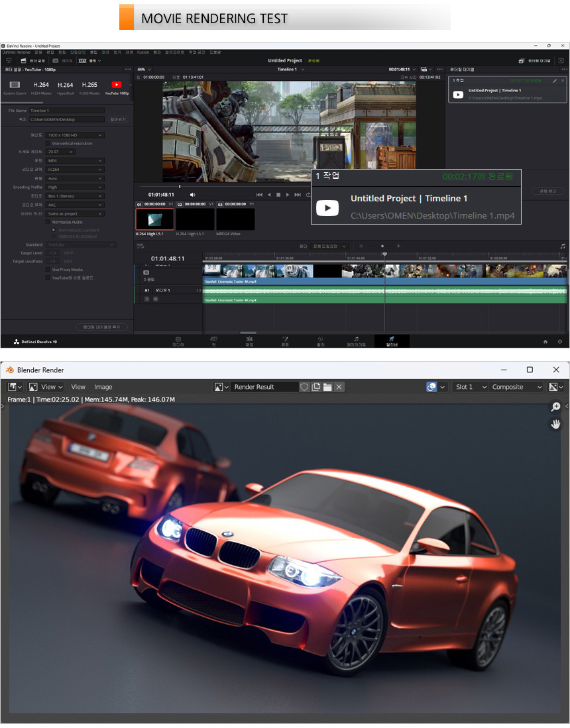Click the browse button beside Desktop path
This screenshot has height=728, width=570.
117,120
